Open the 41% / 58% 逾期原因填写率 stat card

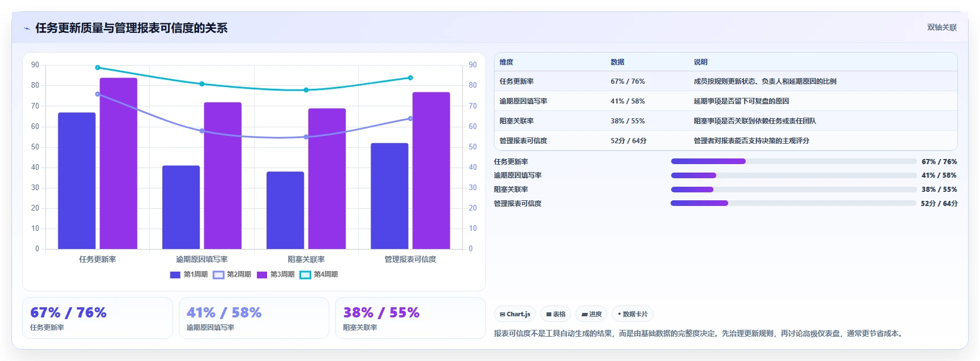(x=254, y=318)
